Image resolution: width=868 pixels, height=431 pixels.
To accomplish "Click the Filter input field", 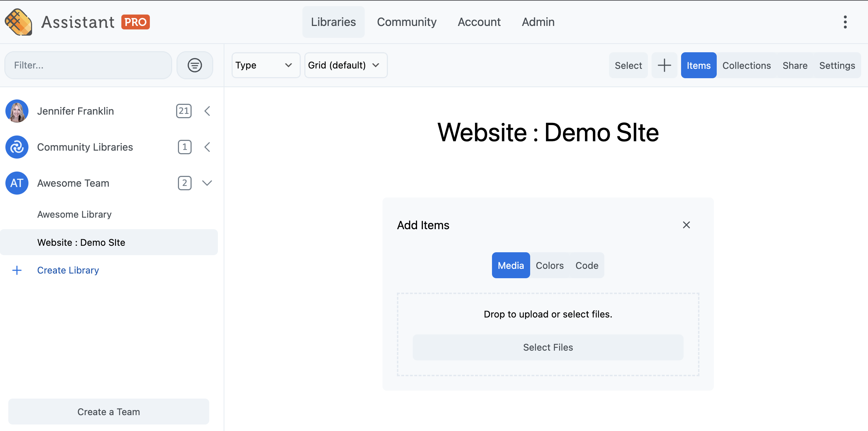I will (89, 65).
